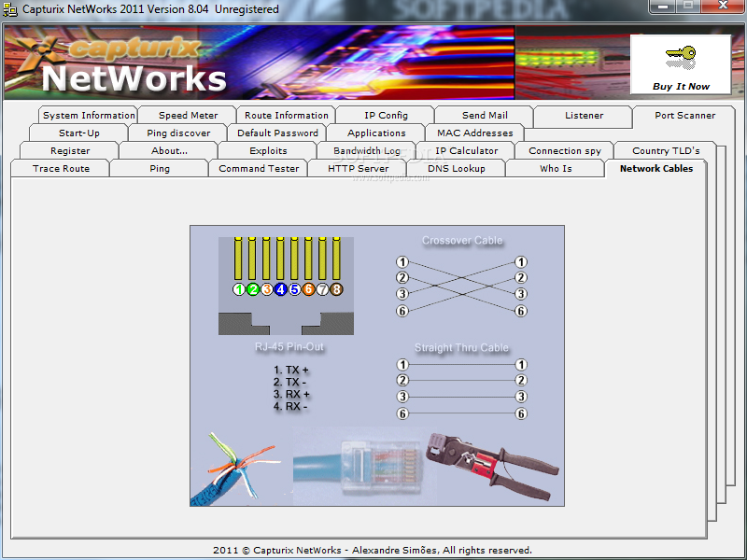Open the About... tab
The image size is (747, 560).
pyautogui.click(x=169, y=150)
